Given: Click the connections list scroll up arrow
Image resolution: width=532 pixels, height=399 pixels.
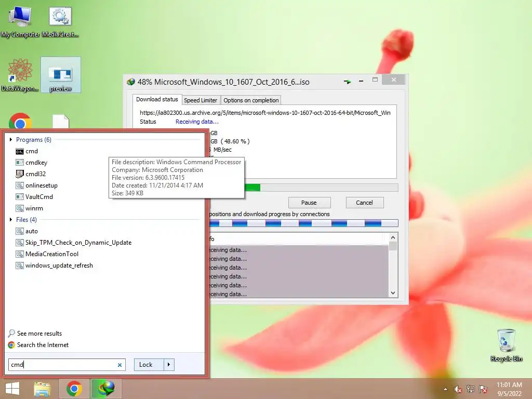Looking at the screenshot, I should [393, 237].
